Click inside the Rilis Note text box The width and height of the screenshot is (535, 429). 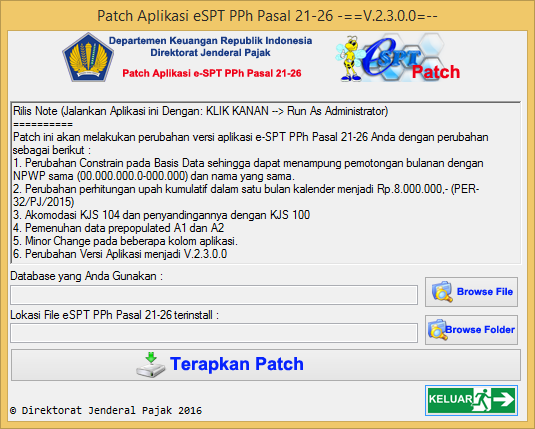click(266, 183)
